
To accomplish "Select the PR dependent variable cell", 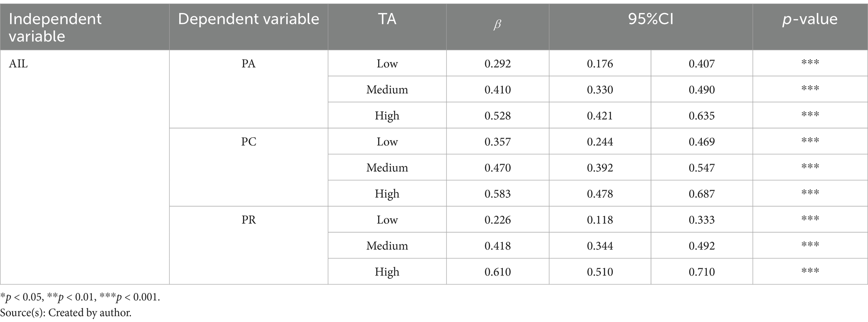I will [x=248, y=220].
